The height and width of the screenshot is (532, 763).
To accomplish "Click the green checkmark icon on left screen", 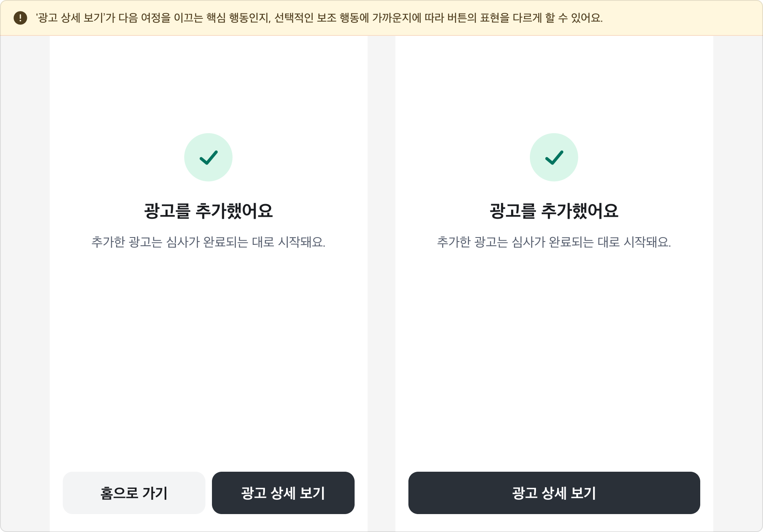I will 209,157.
